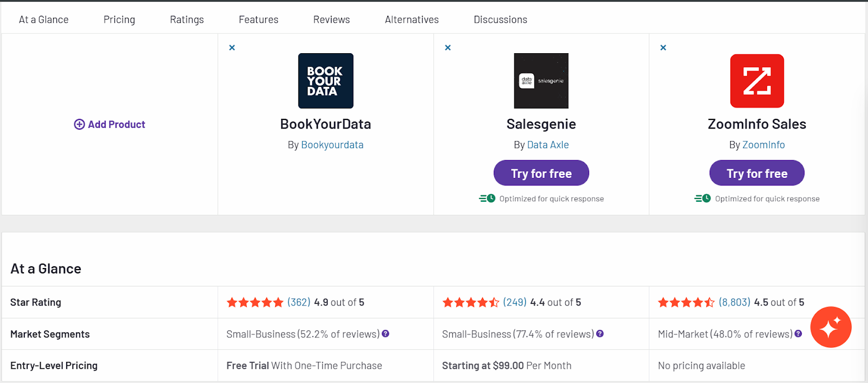Click the 'No pricing available' text
This screenshot has height=383, width=868.
pyautogui.click(x=701, y=366)
